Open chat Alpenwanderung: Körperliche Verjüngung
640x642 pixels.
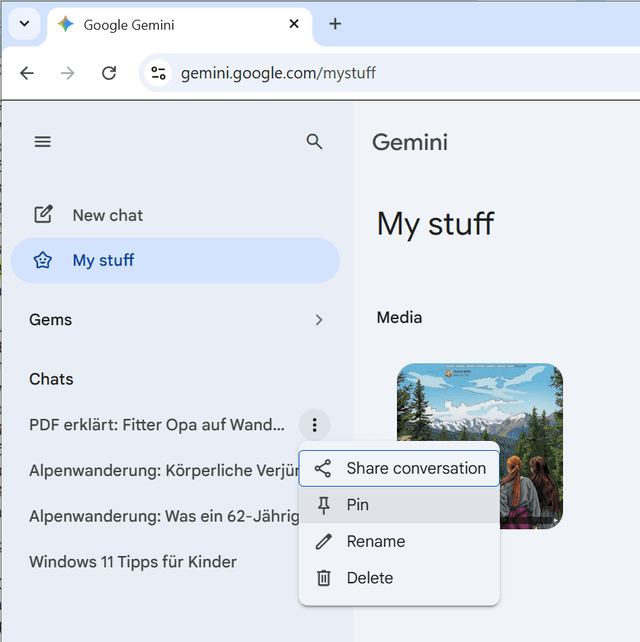tap(164, 470)
